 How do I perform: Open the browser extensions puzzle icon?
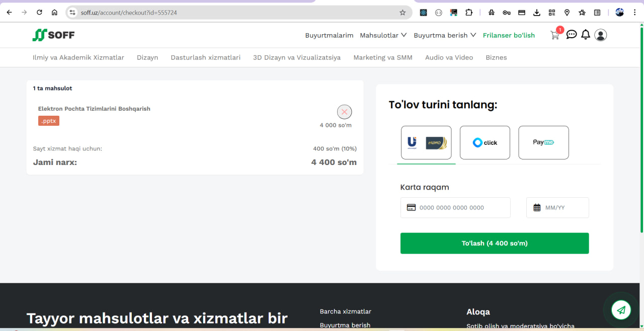pyautogui.click(x=468, y=13)
